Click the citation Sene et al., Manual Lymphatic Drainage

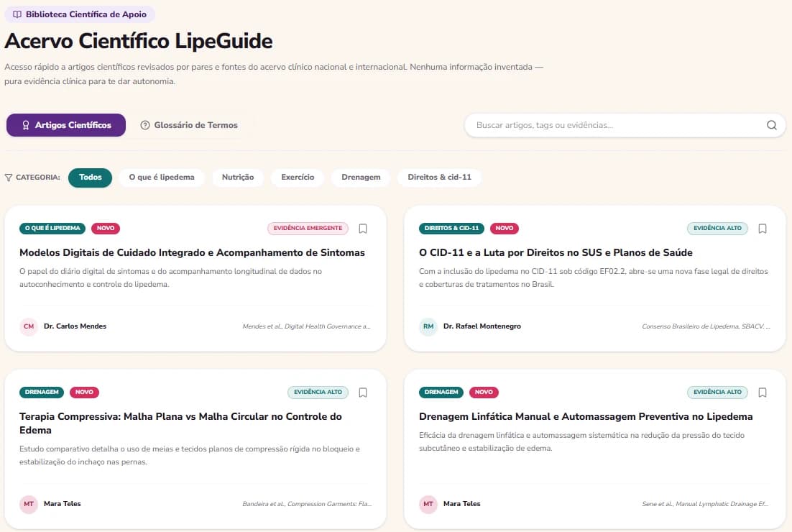point(706,504)
